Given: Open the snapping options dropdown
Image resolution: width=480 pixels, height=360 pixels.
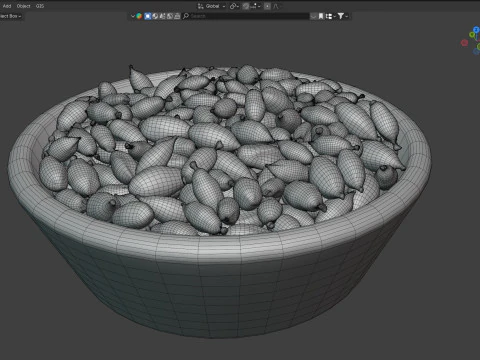Looking at the screenshot, I should [256, 6].
